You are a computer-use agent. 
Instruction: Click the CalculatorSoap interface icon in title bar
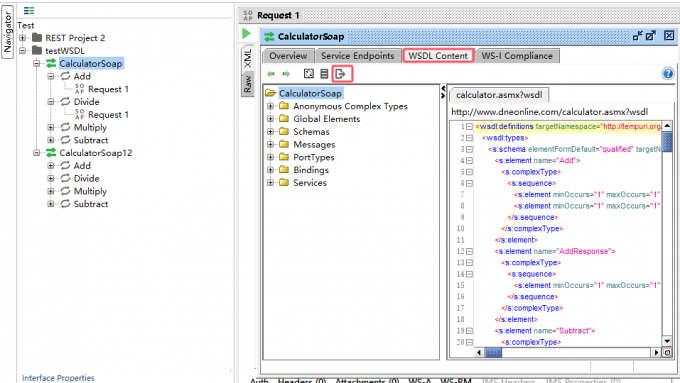point(269,37)
